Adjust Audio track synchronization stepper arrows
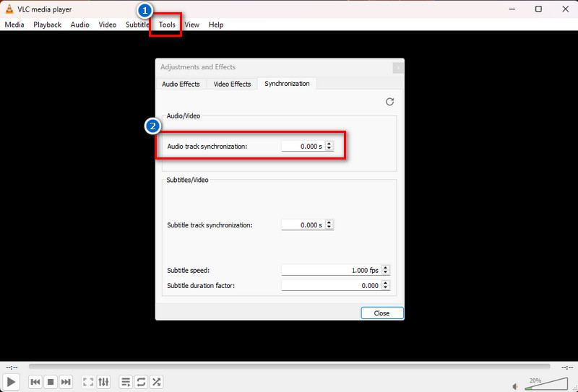 tap(329, 147)
